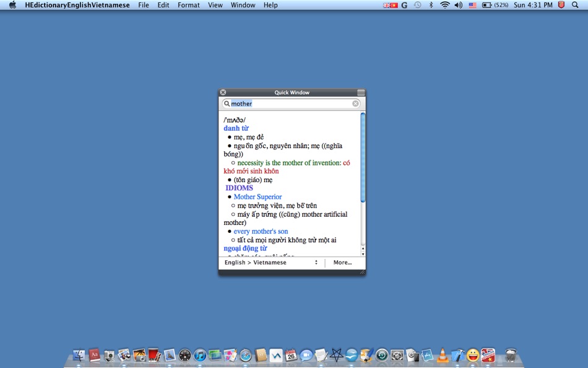Click inside the 'mother' search field

(x=291, y=103)
